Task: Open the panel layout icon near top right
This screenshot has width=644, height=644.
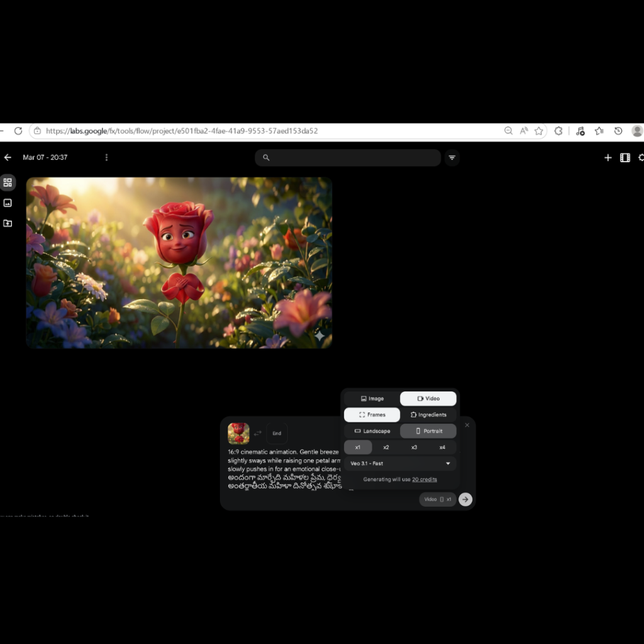Action: coord(625,157)
